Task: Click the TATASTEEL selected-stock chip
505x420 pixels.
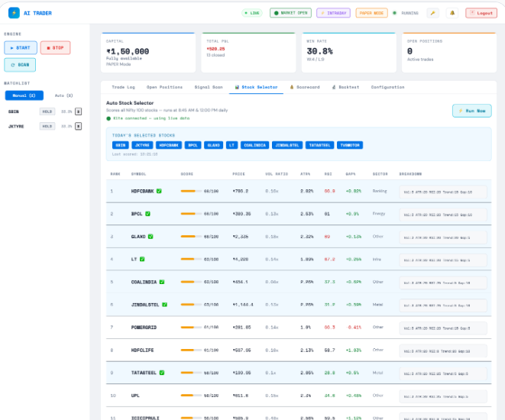Action: pos(320,145)
